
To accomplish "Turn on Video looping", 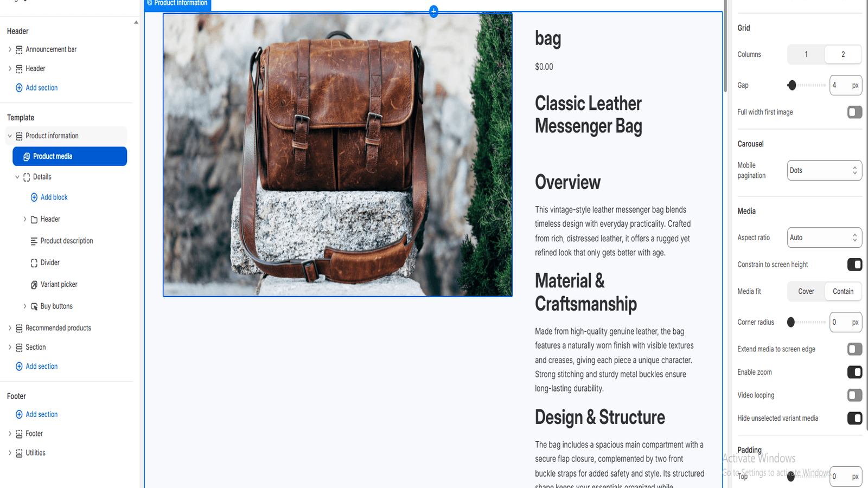I will 854,395.
